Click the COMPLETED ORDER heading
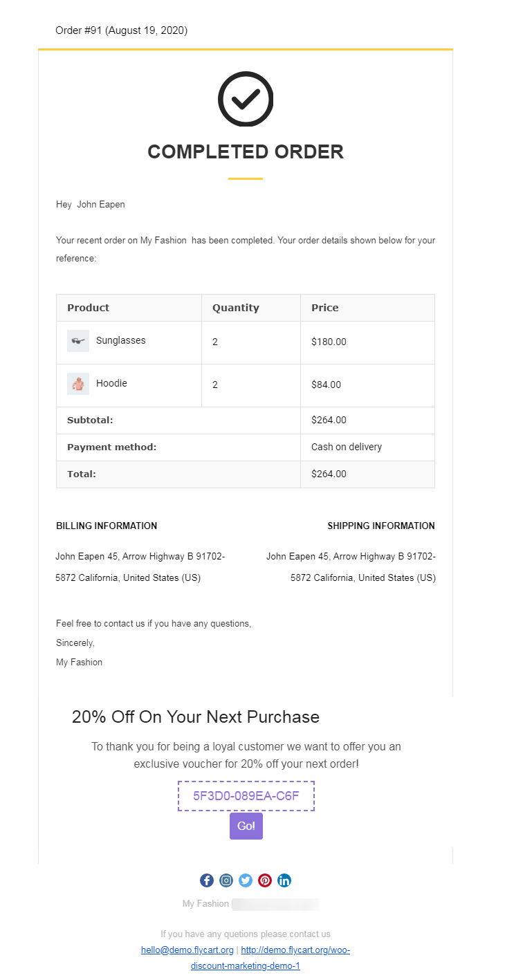The width and height of the screenshot is (514, 980). [246, 152]
